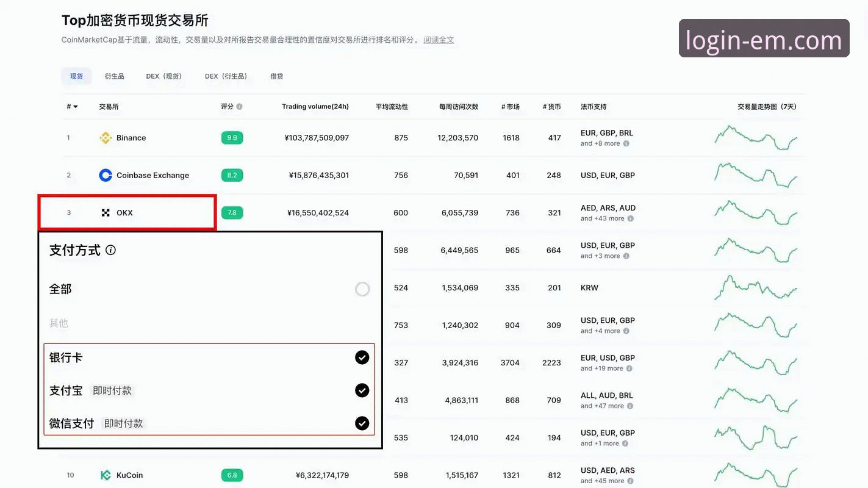This screenshot has height=488, width=868.
Task: Switch to the 现货 tab
Action: [76, 76]
